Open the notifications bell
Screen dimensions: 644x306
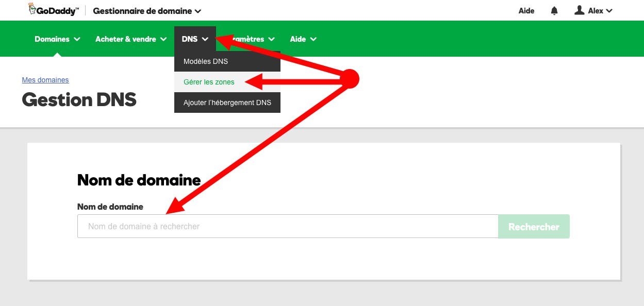tap(554, 11)
